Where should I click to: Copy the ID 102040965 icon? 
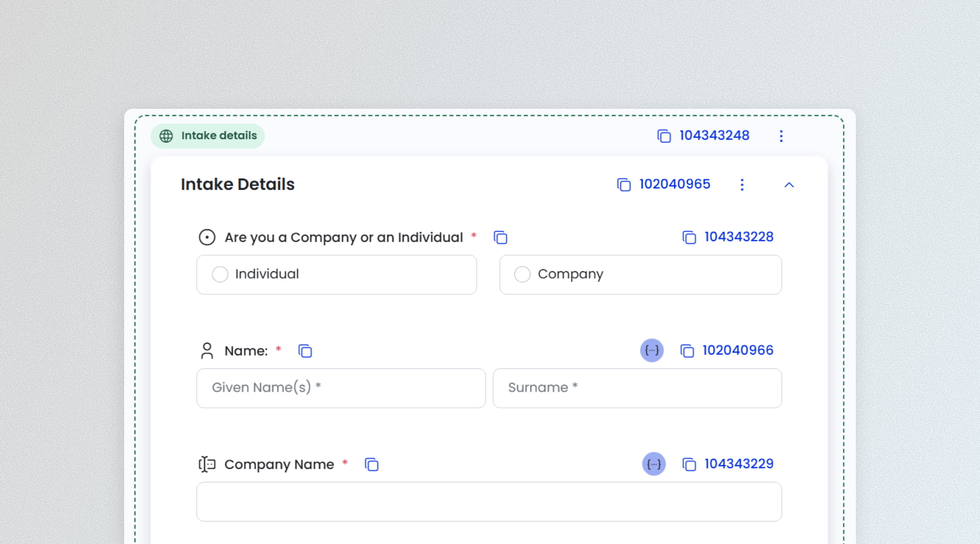click(623, 185)
